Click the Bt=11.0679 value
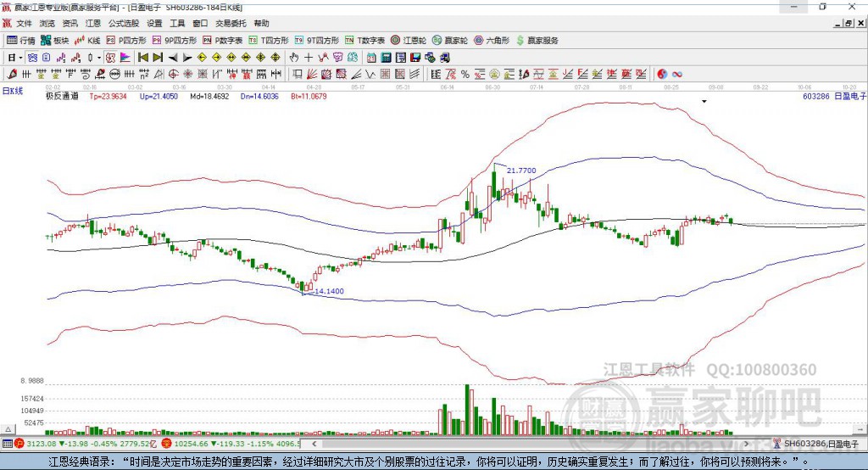868x470 pixels. tap(309, 97)
